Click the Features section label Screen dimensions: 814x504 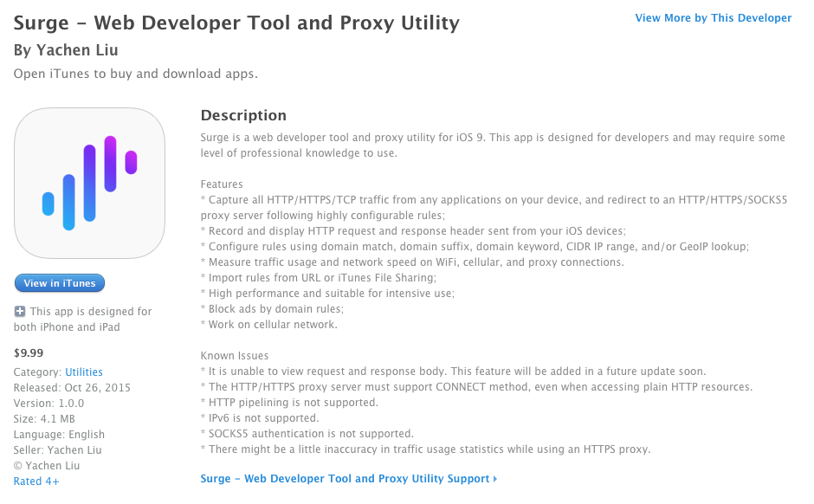point(222,184)
